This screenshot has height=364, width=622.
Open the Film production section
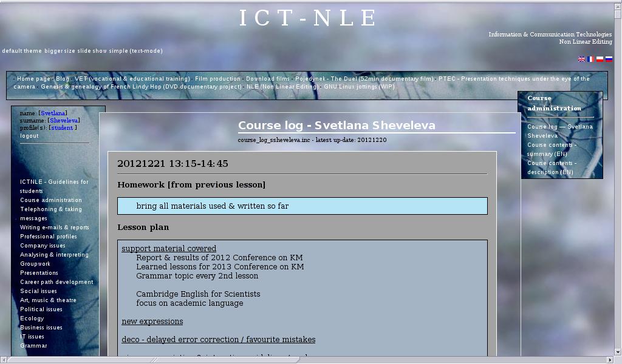(x=217, y=79)
